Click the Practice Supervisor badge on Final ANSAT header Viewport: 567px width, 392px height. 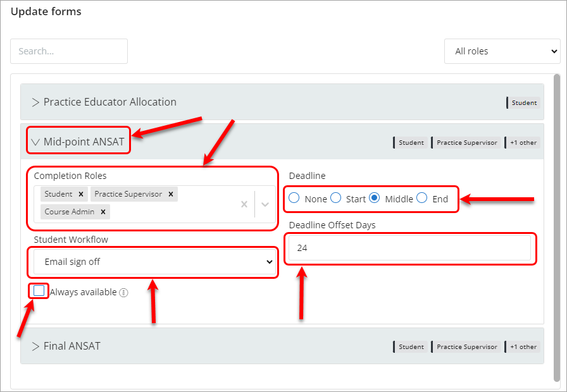tap(466, 346)
